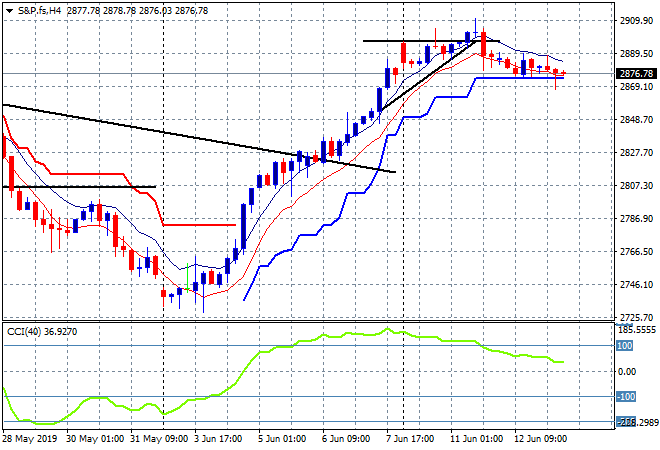Viewport: 660px width, 450px height.
Task: Click the 28 May 2019 date label
Action: (29, 439)
